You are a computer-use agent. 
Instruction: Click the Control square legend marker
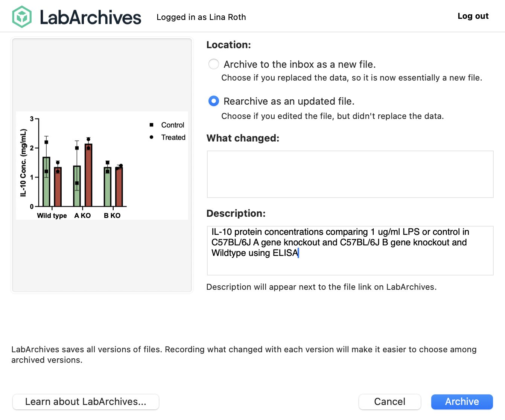151,125
